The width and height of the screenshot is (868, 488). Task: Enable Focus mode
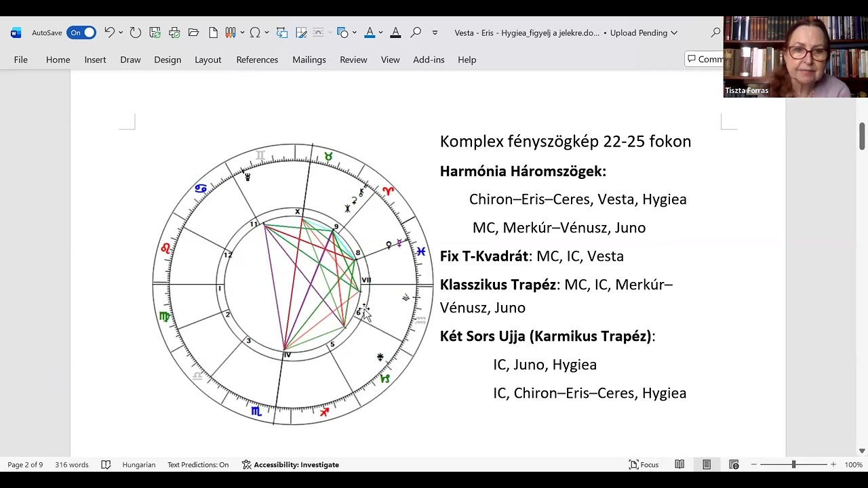pos(644,465)
